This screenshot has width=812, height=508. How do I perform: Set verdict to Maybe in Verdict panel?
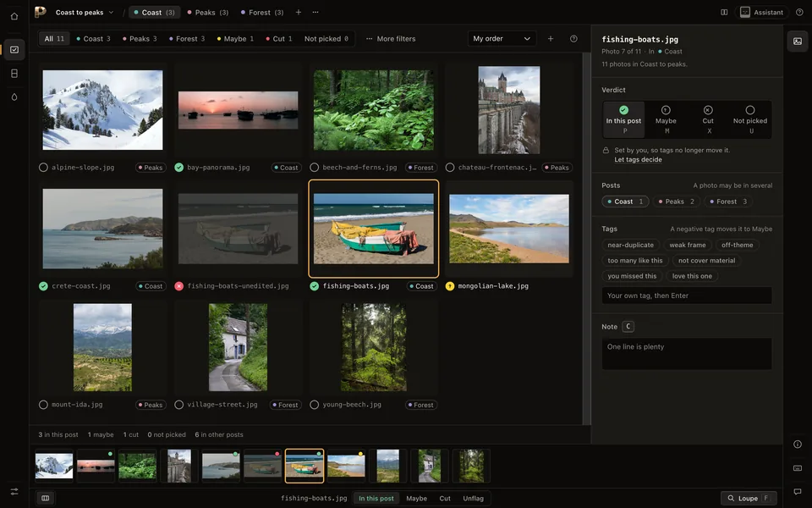coord(666,119)
